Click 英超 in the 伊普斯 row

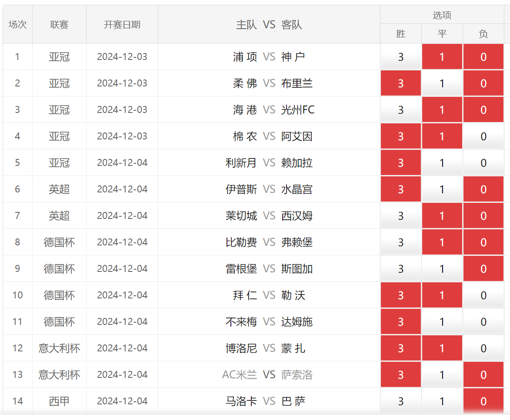click(x=59, y=189)
